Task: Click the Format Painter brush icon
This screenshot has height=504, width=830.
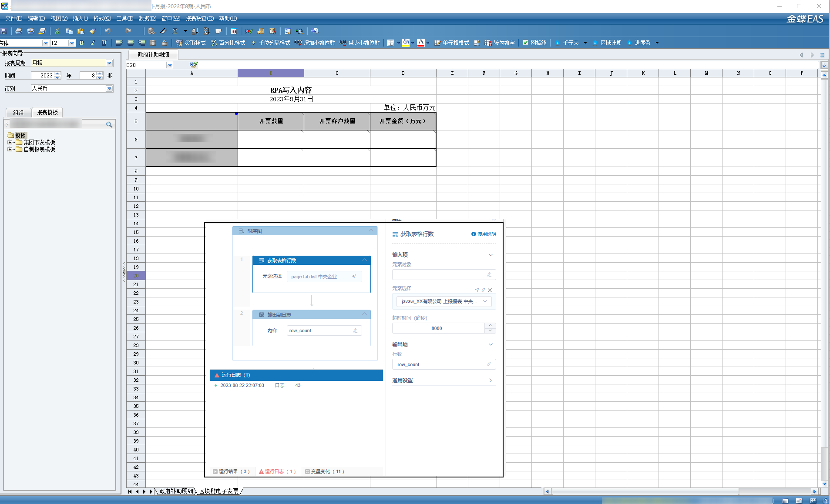Action: 92,31
